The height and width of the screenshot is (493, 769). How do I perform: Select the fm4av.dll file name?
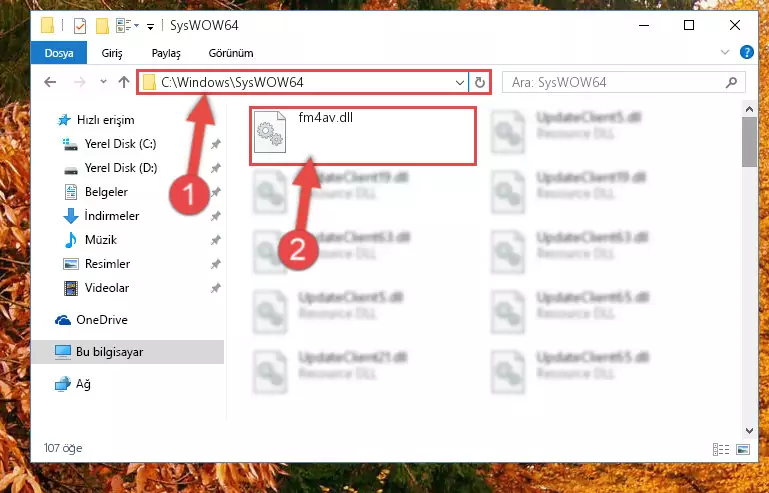coord(326,118)
